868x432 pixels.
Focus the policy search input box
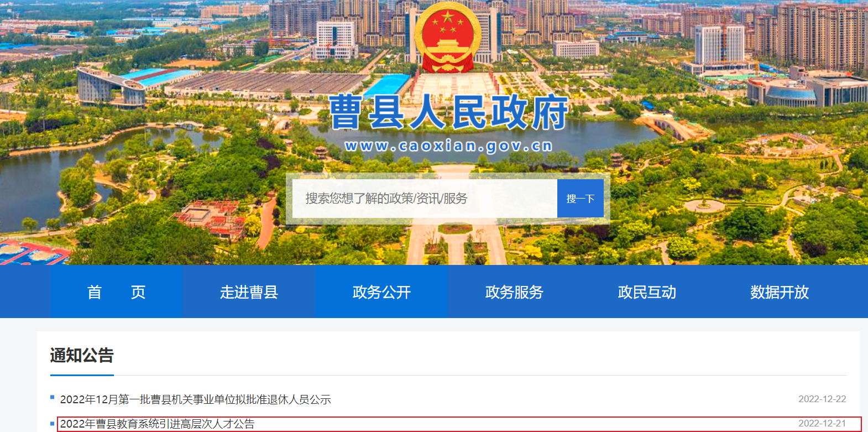pos(425,198)
